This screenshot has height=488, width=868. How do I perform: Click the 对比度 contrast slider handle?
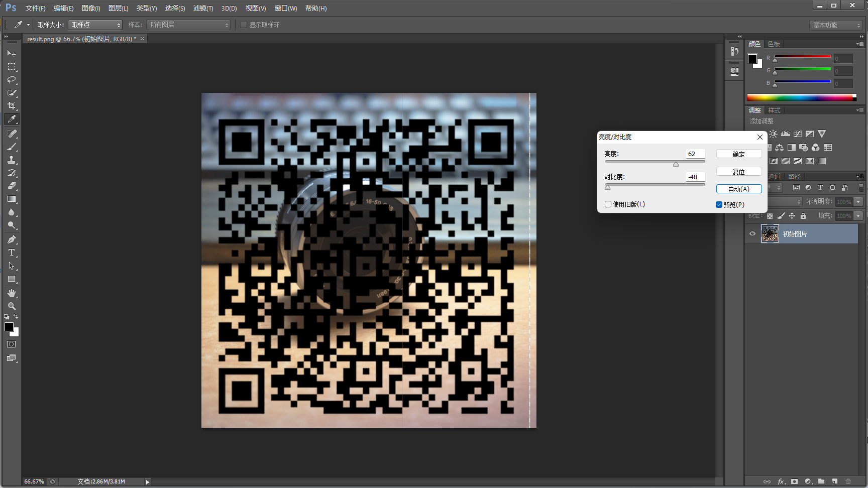[x=607, y=187]
